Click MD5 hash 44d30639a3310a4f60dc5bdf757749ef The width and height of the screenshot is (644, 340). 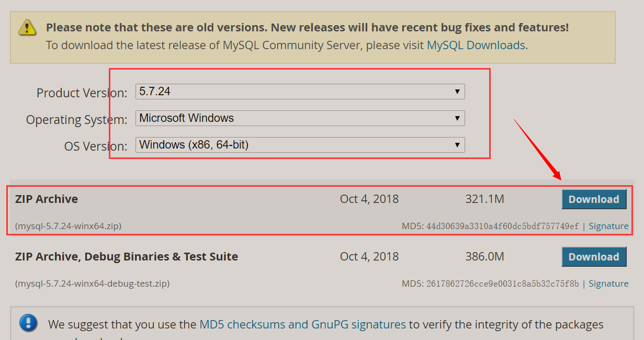click(503, 226)
